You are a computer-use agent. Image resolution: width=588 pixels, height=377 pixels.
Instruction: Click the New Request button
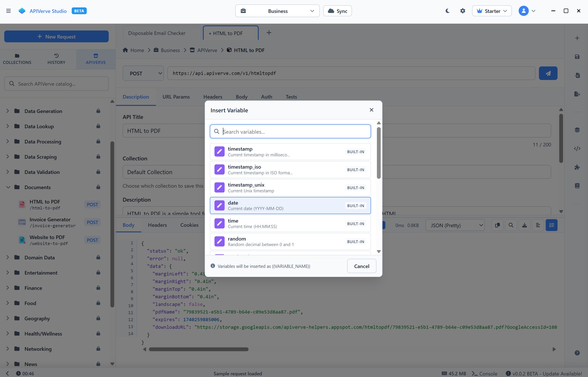[56, 37]
